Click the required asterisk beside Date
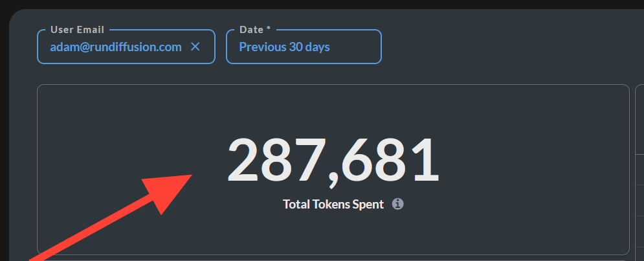644x261 pixels. [x=268, y=28]
